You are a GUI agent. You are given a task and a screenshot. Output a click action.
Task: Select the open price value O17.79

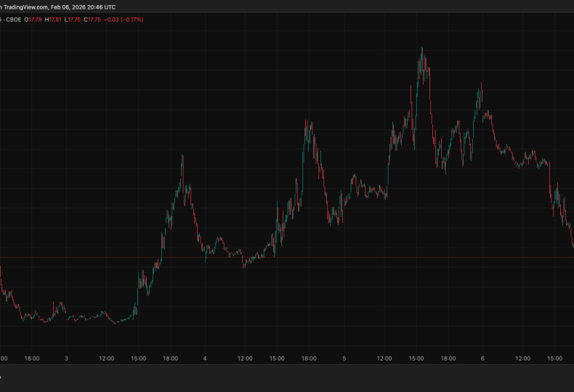(33, 19)
